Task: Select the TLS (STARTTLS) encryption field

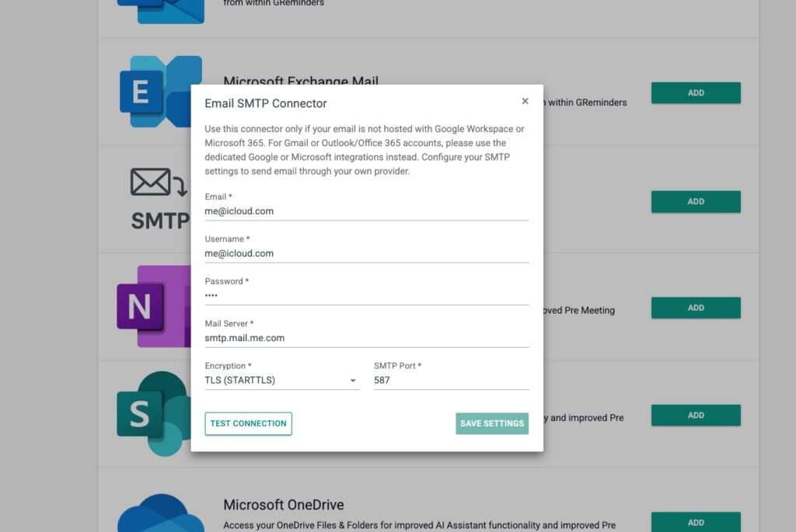Action: click(276, 381)
